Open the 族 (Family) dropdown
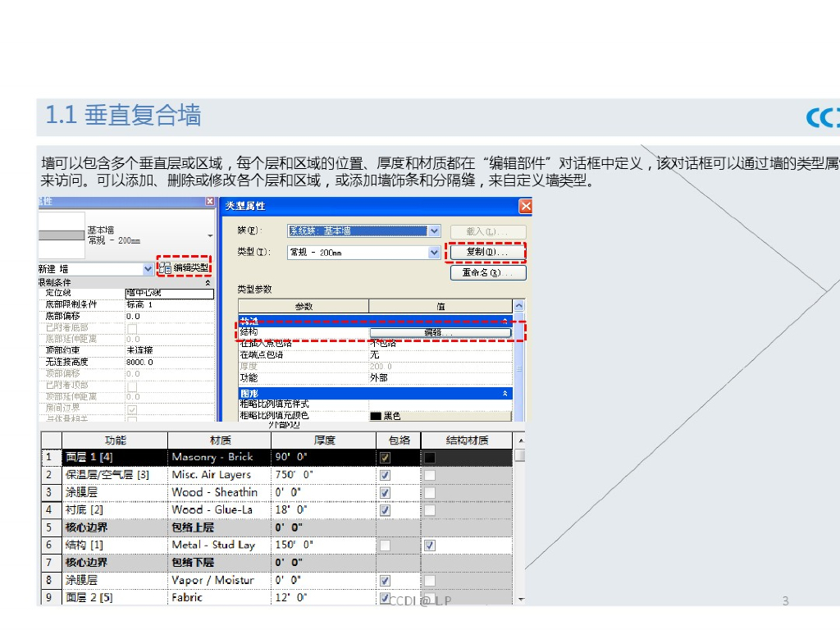 [434, 231]
